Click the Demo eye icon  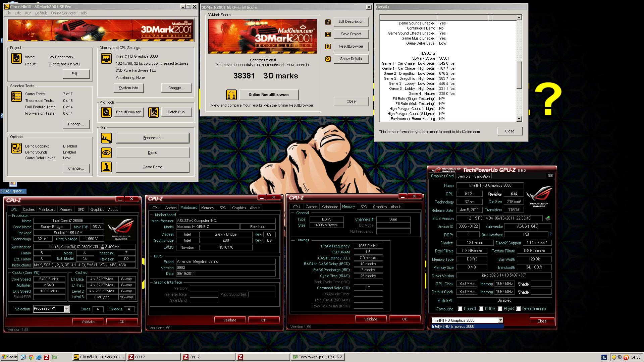[x=106, y=153]
